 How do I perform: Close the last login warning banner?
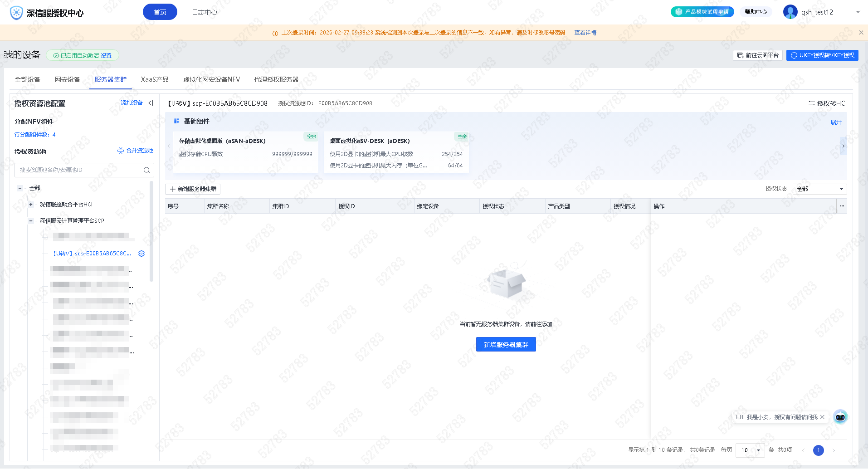861,33
